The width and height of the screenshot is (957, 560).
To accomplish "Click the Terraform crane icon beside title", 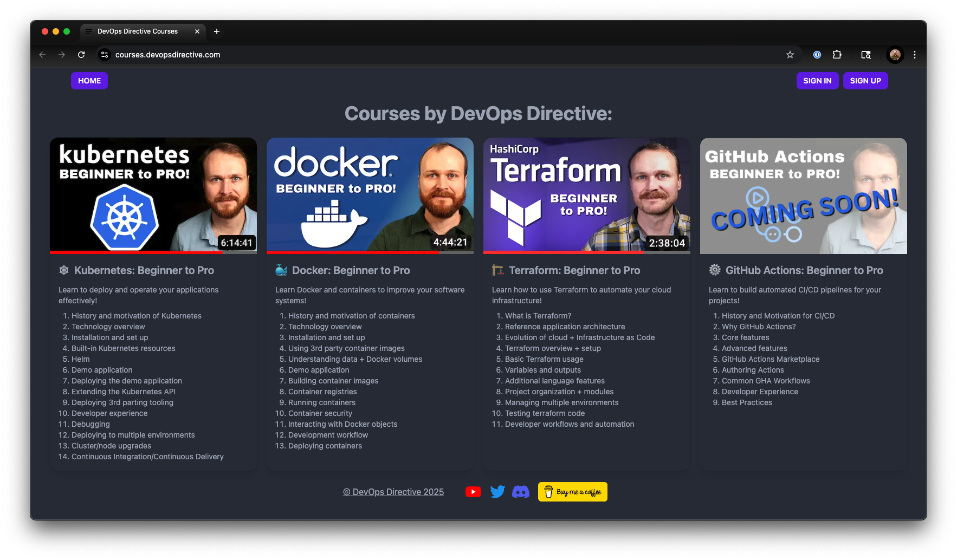I will tap(498, 270).
